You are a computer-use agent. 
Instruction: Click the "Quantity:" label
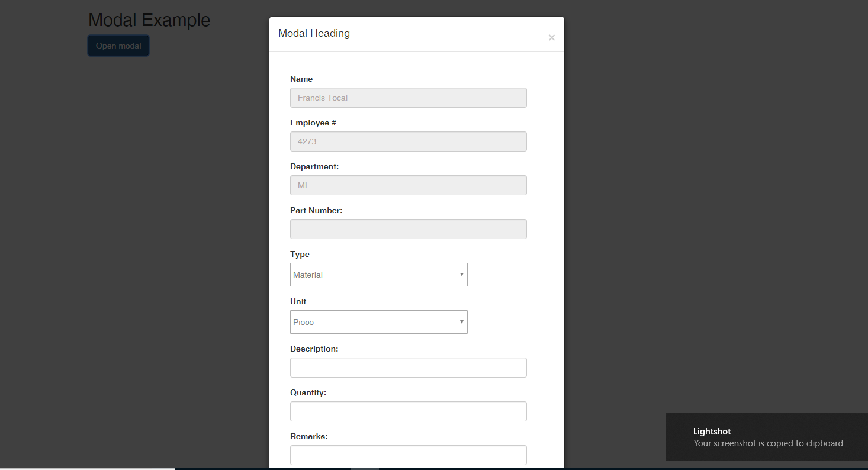pos(308,392)
